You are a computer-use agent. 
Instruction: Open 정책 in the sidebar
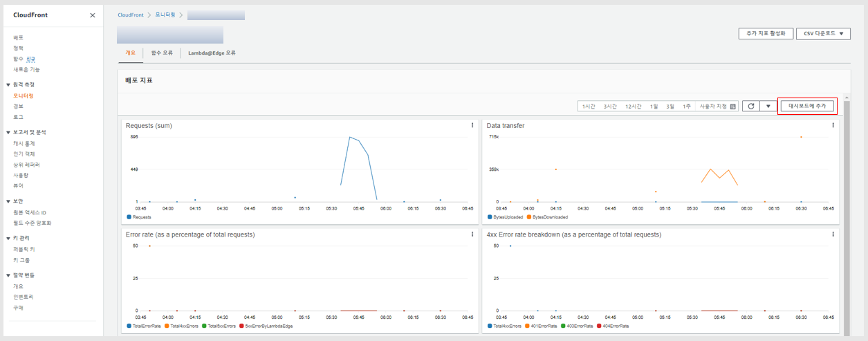18,48
